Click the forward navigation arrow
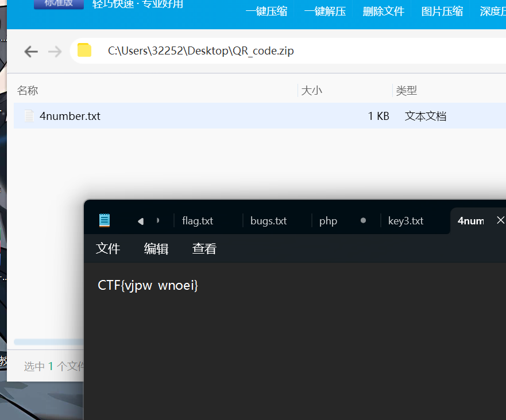Screen dimensions: 506x420 55,51
